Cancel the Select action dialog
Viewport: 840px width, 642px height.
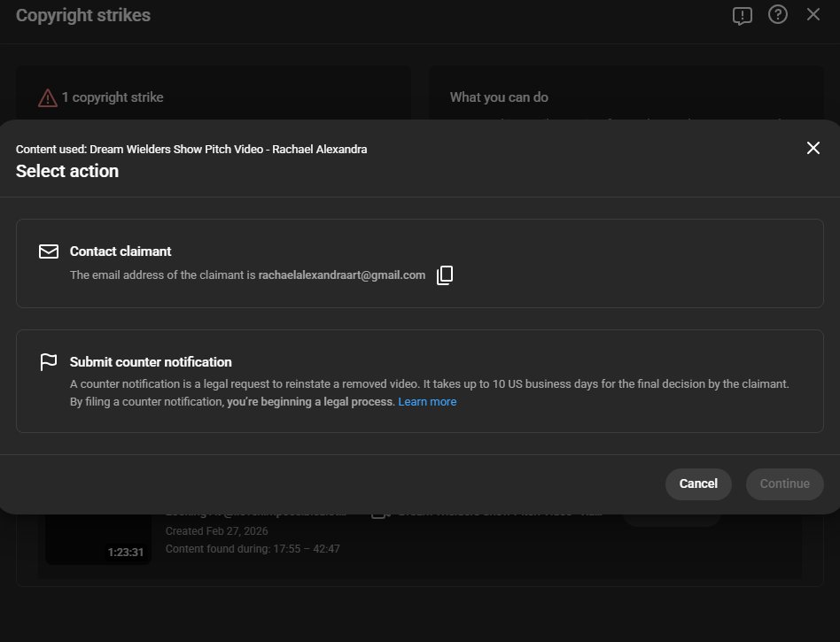click(x=698, y=484)
